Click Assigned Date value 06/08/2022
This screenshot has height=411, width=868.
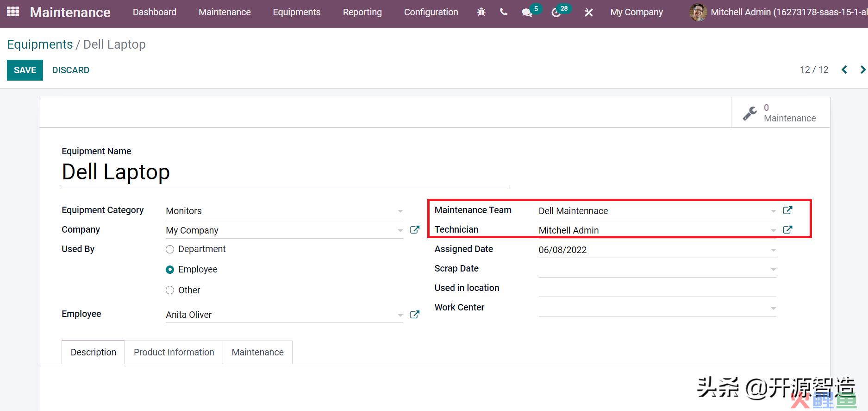pyautogui.click(x=562, y=250)
